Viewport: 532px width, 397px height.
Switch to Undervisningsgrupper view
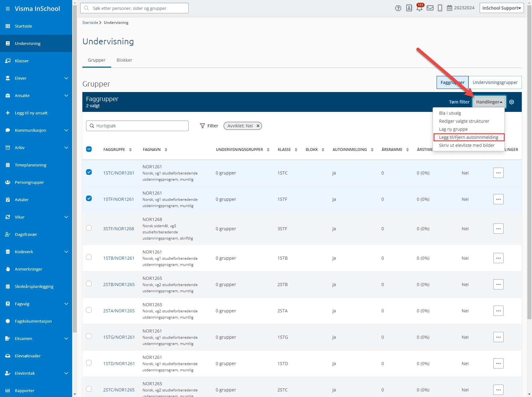pyautogui.click(x=495, y=82)
